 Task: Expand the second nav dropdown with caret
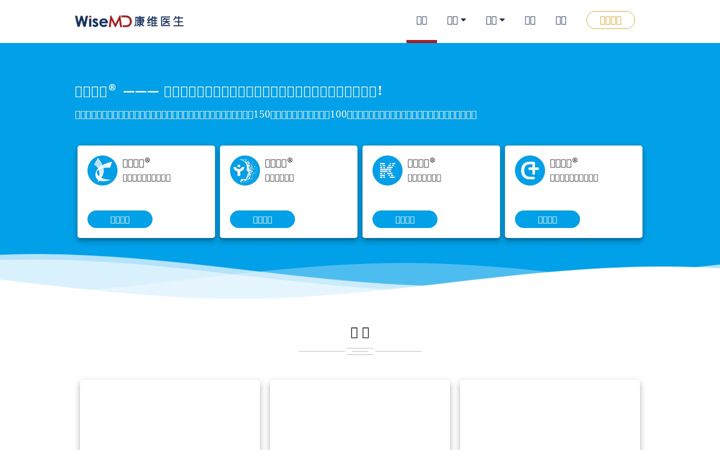click(495, 20)
